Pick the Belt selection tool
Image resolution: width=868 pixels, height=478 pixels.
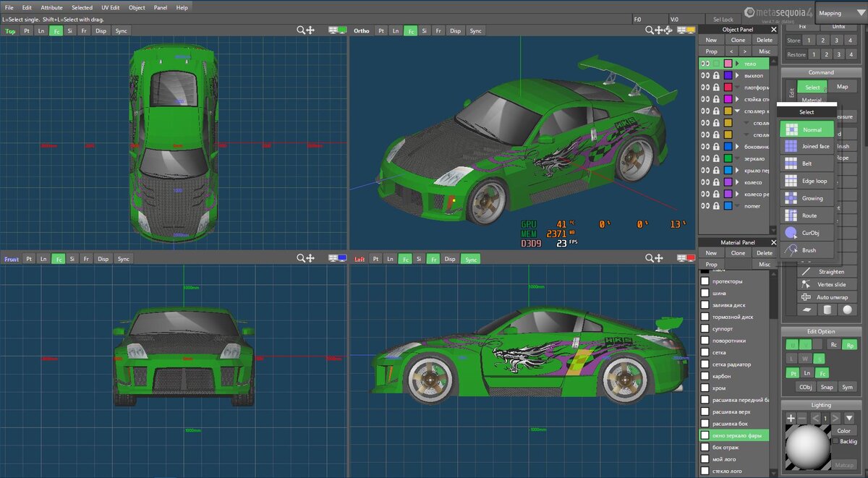807,164
